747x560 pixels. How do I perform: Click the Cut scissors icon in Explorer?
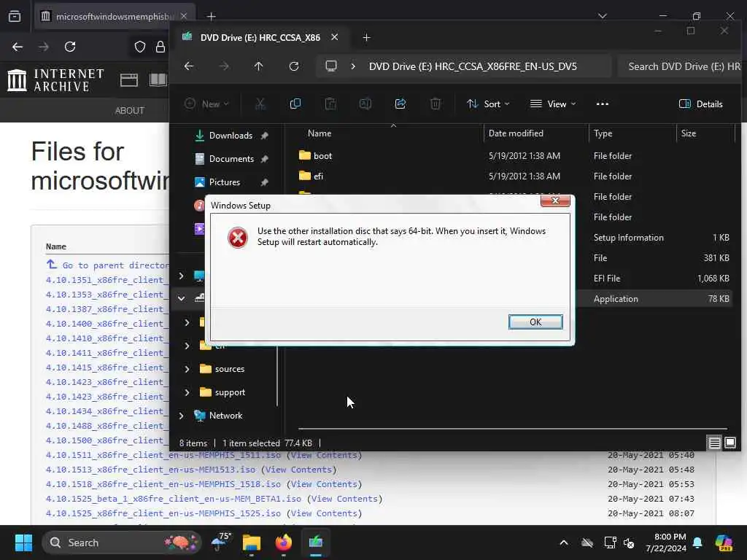(260, 104)
